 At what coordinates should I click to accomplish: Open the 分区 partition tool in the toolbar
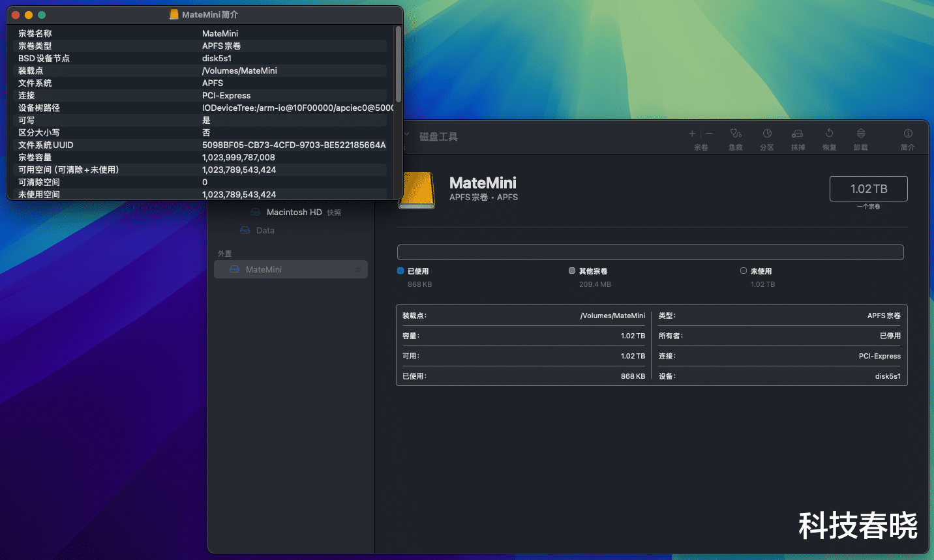(767, 134)
